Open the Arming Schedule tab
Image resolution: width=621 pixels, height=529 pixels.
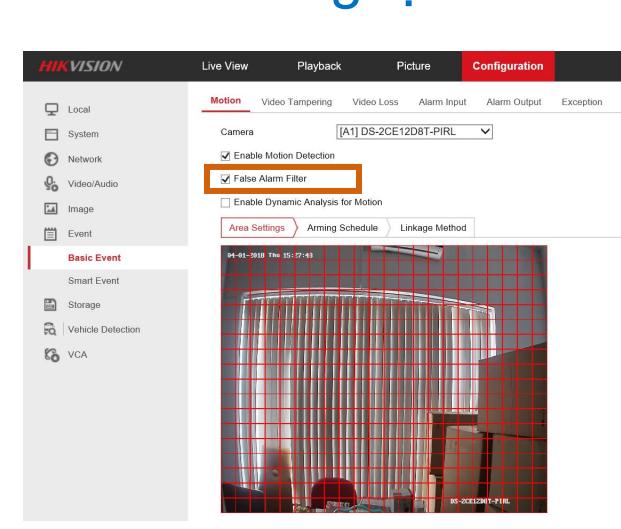pyautogui.click(x=341, y=228)
